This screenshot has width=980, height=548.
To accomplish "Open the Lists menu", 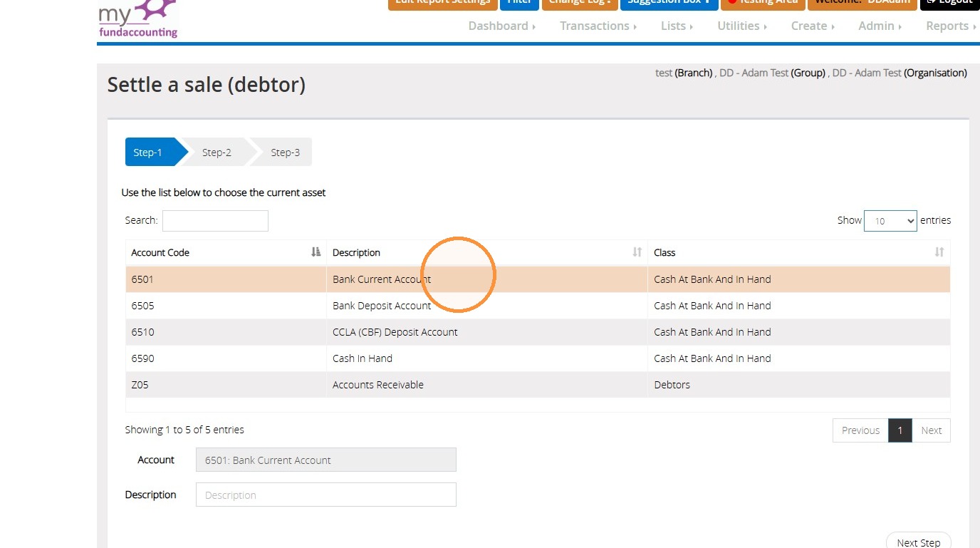I will (x=677, y=26).
